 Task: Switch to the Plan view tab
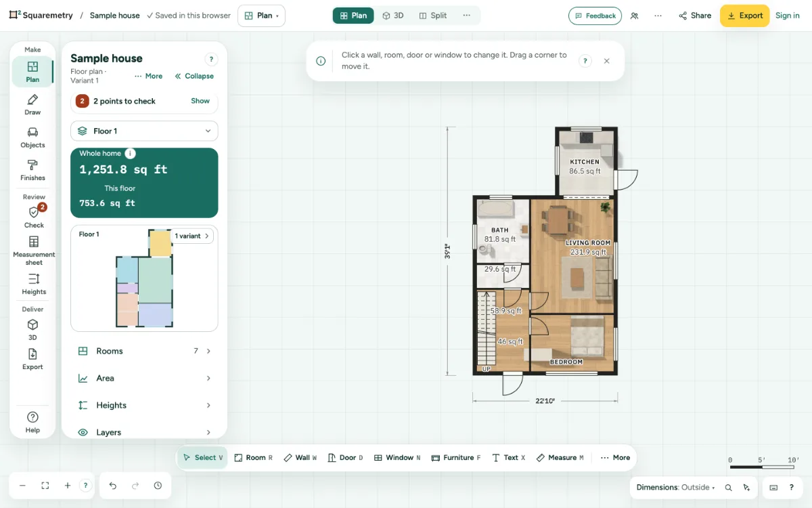point(353,16)
